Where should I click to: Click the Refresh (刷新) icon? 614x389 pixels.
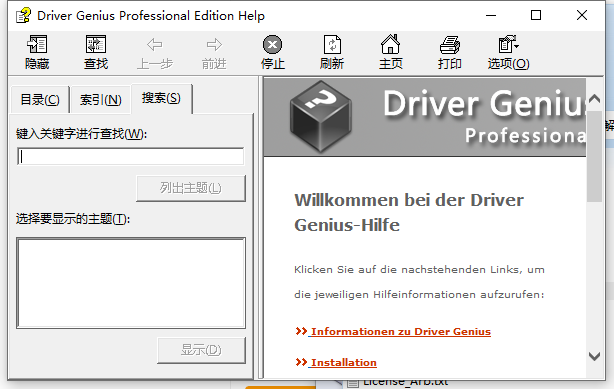coord(332,44)
